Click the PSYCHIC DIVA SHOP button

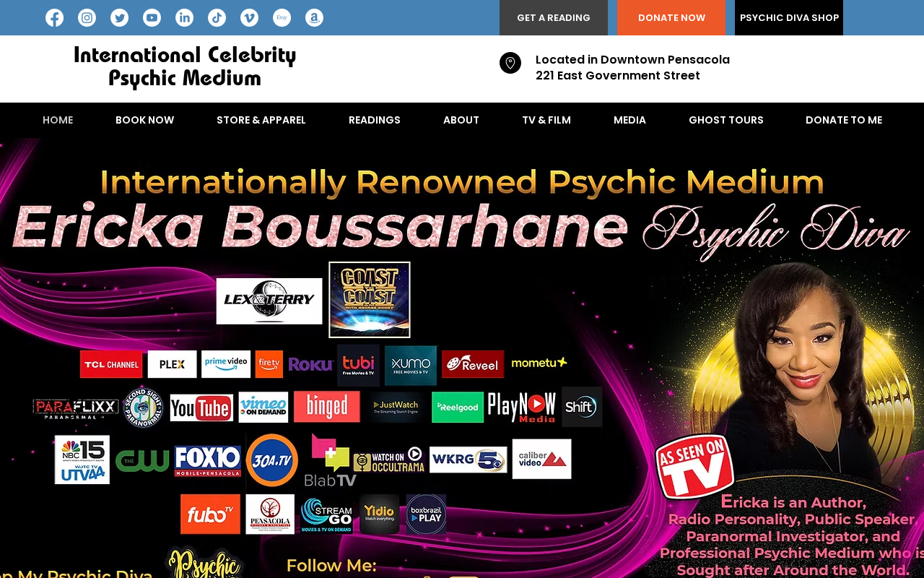pos(789,17)
